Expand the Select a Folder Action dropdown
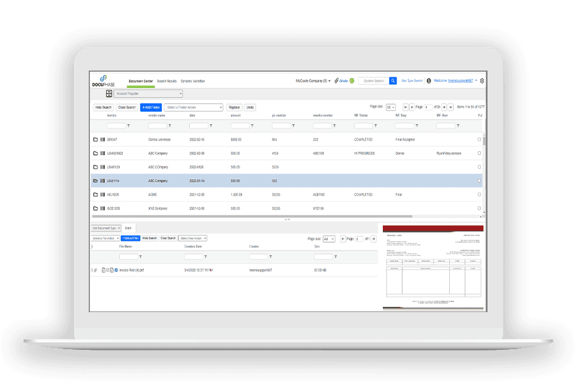582x392 pixels. (194, 107)
